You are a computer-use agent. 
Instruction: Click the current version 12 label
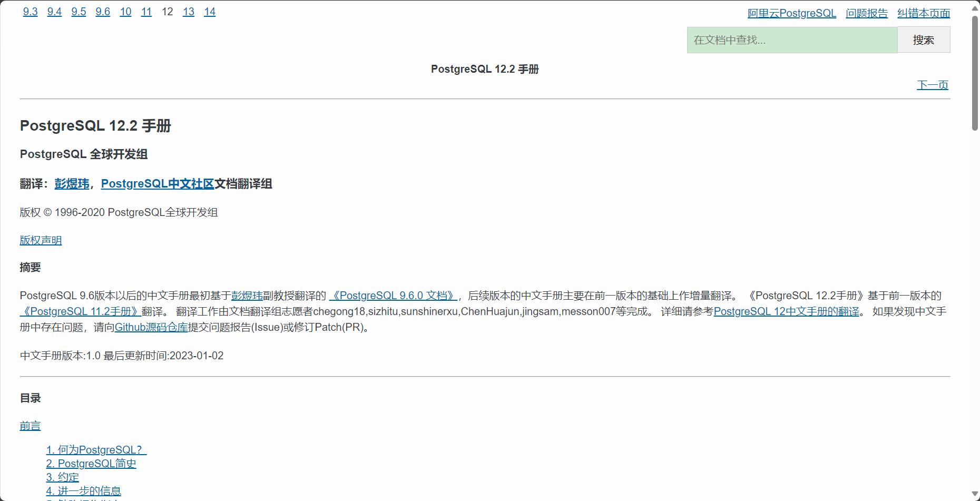point(168,12)
